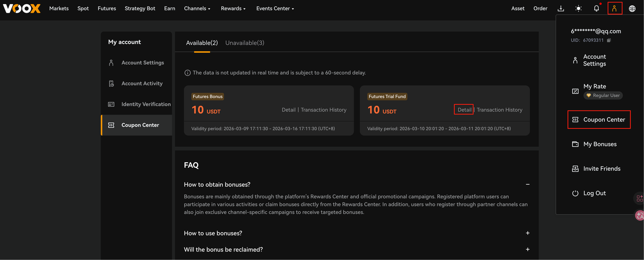Select Coupon Center in My account sidebar

pyautogui.click(x=136, y=125)
